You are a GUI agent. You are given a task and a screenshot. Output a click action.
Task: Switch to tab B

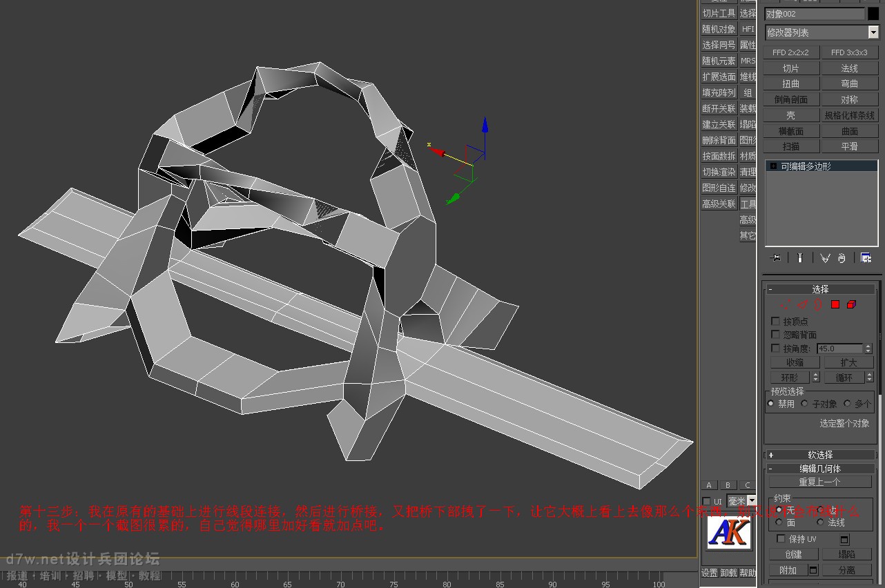click(728, 485)
